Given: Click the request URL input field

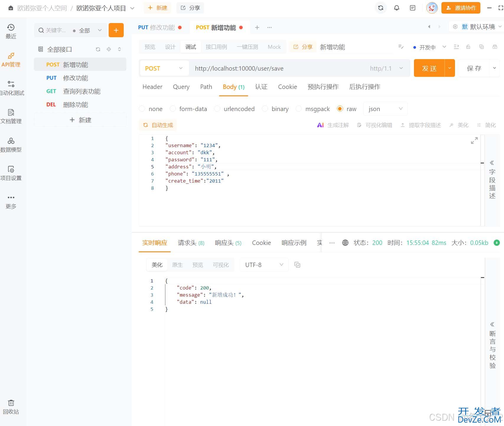Looking at the screenshot, I should (279, 69).
